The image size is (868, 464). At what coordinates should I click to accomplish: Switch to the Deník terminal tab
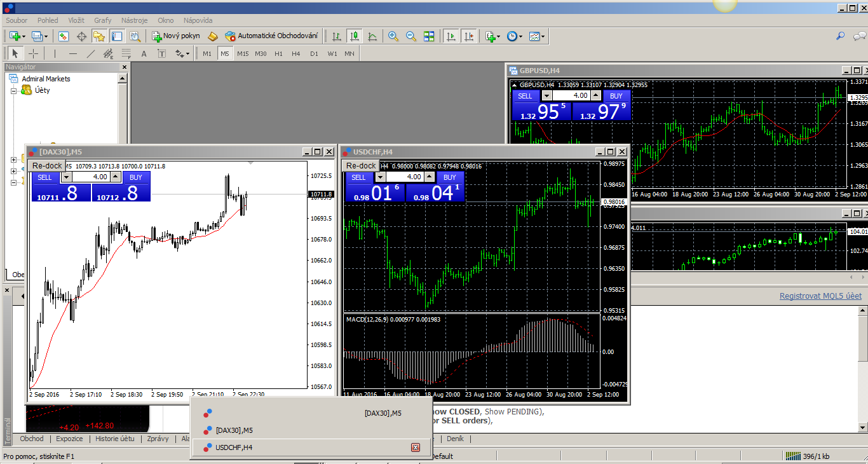(x=455, y=439)
